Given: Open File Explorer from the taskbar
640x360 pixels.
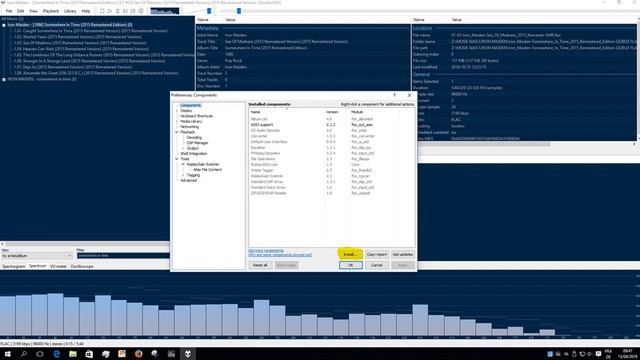Looking at the screenshot, I should [x=73, y=354].
